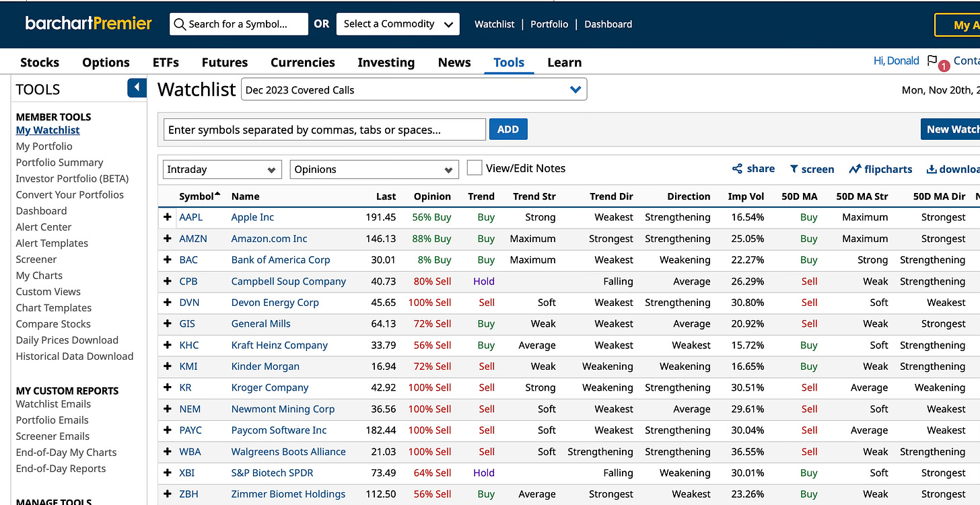Open flipcharts chart icon
The width and height of the screenshot is (980, 505).
880,169
